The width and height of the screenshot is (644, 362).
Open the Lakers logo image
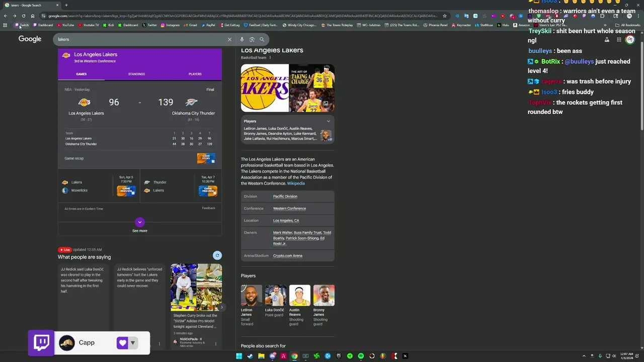[x=265, y=88]
